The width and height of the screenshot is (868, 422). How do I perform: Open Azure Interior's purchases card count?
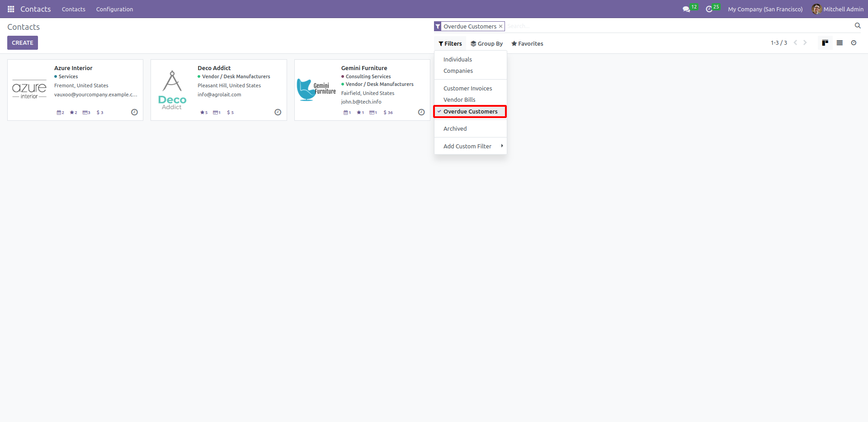click(x=86, y=113)
